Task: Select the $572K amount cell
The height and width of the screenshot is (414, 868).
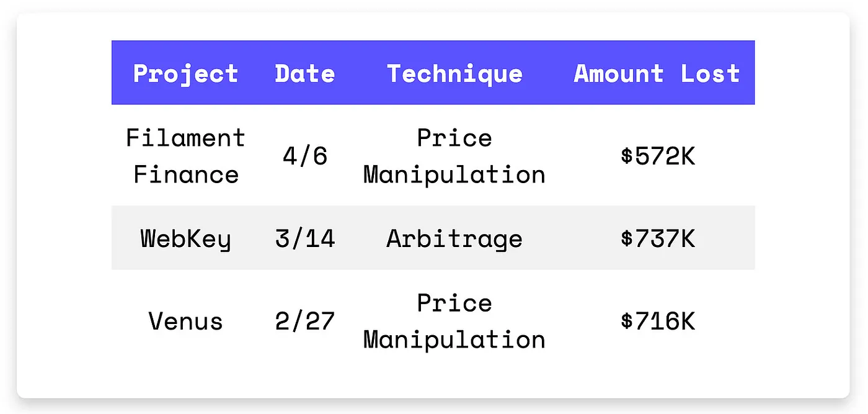Action: pos(658,156)
